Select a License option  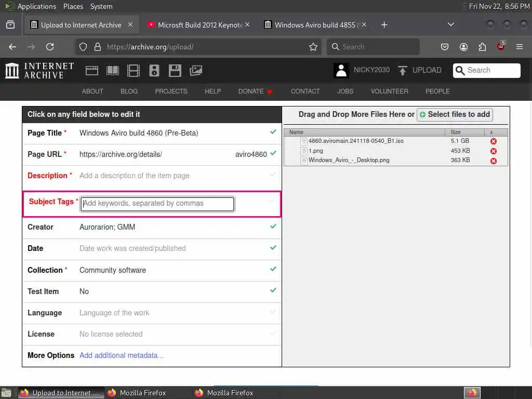point(152,334)
